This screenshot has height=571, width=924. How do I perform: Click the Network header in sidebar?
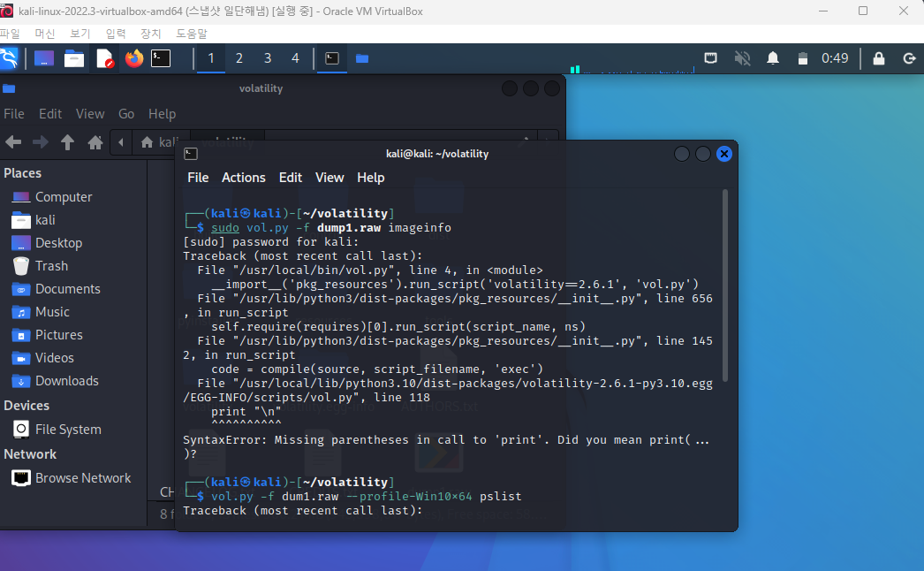(x=30, y=453)
